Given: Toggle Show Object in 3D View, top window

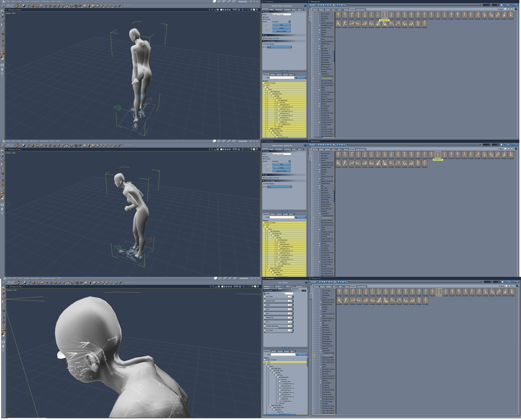Looking at the screenshot, I should click(263, 38).
